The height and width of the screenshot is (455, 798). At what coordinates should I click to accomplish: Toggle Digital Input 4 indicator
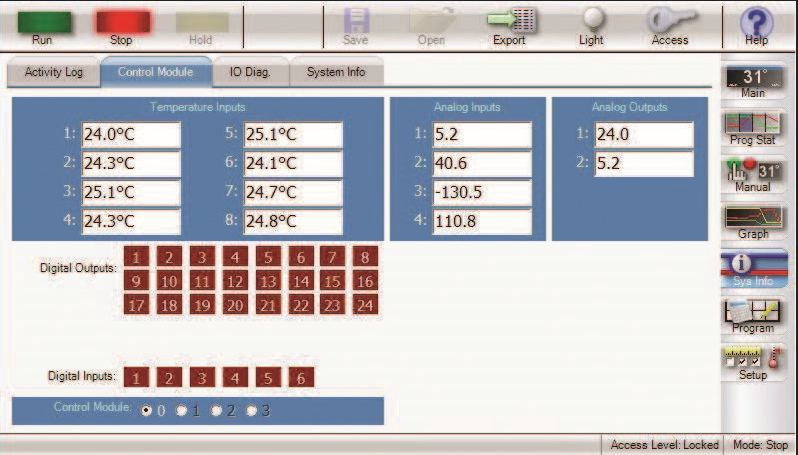point(235,378)
